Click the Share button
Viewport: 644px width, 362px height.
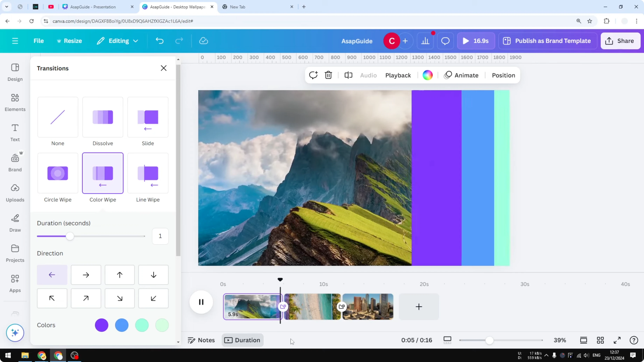click(x=621, y=41)
